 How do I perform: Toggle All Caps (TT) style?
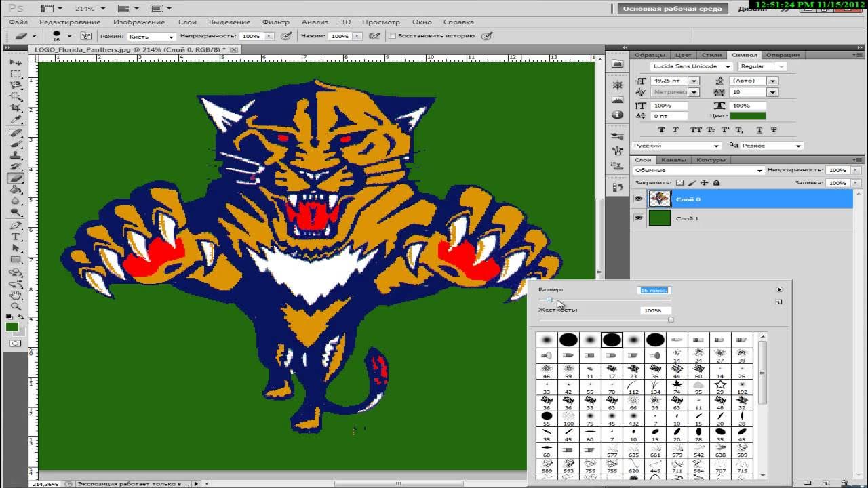[696, 130]
